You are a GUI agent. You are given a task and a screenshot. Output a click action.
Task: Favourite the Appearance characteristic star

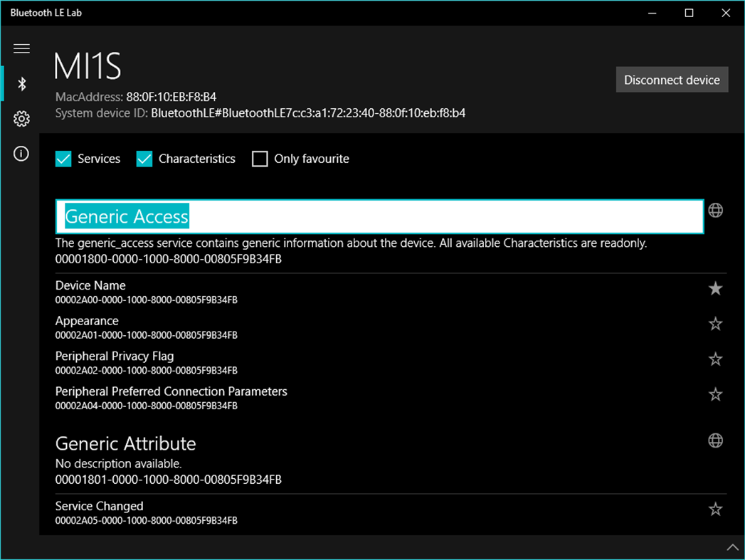715,324
